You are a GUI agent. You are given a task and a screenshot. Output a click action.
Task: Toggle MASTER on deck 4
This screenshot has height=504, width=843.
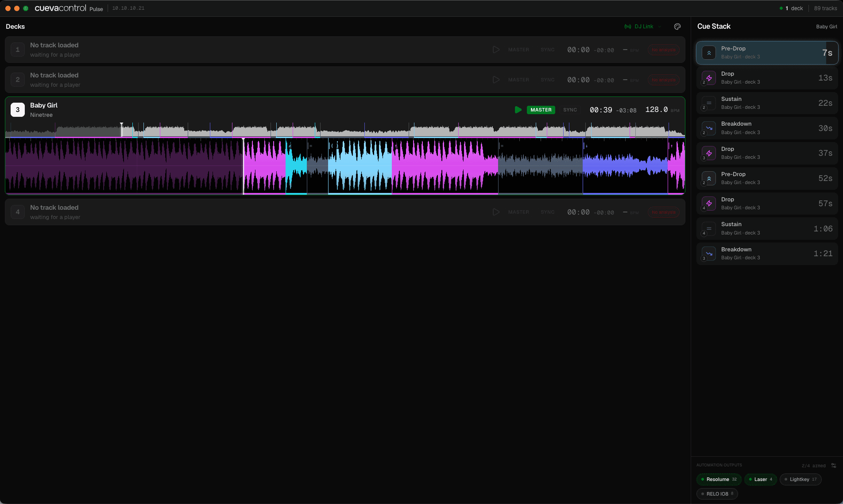pos(518,212)
